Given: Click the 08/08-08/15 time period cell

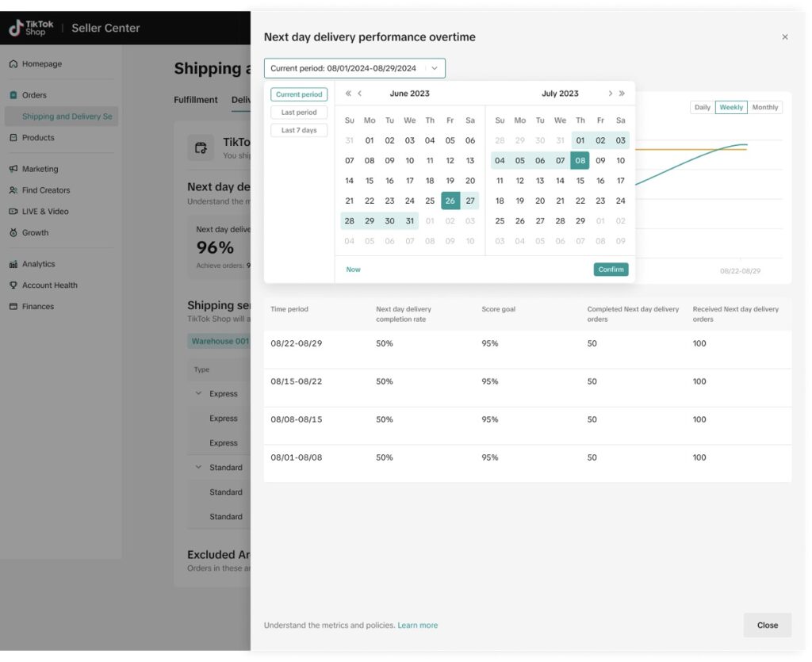Looking at the screenshot, I should click(297, 419).
